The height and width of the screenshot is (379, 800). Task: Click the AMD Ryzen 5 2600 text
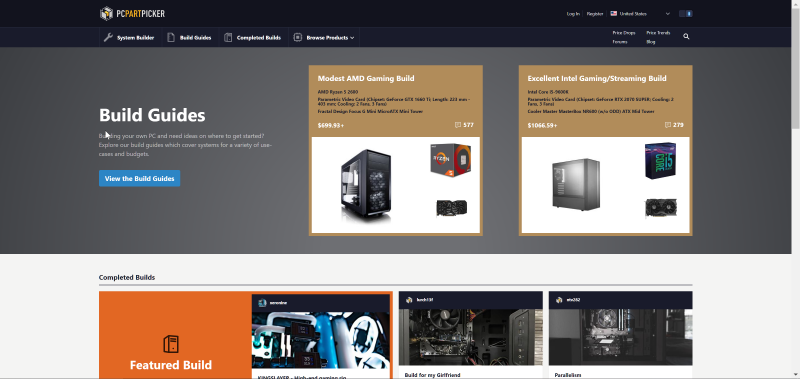[x=337, y=92]
